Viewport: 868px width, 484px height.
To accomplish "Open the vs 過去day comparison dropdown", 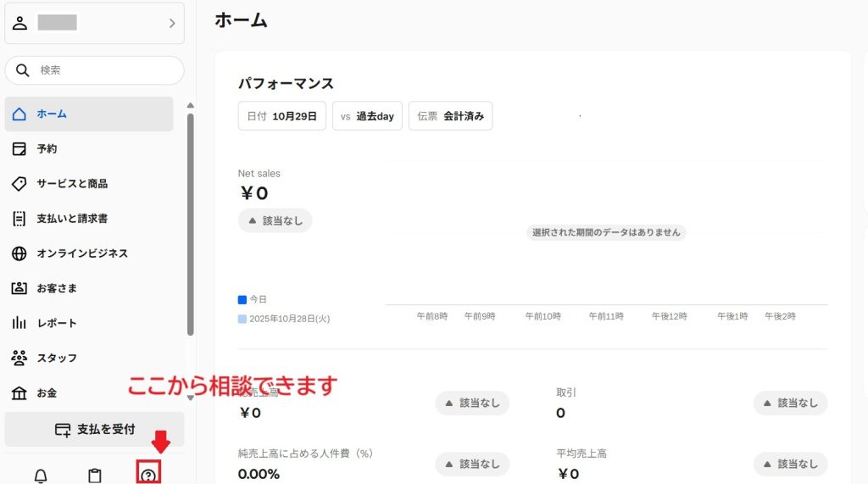I will [x=367, y=116].
